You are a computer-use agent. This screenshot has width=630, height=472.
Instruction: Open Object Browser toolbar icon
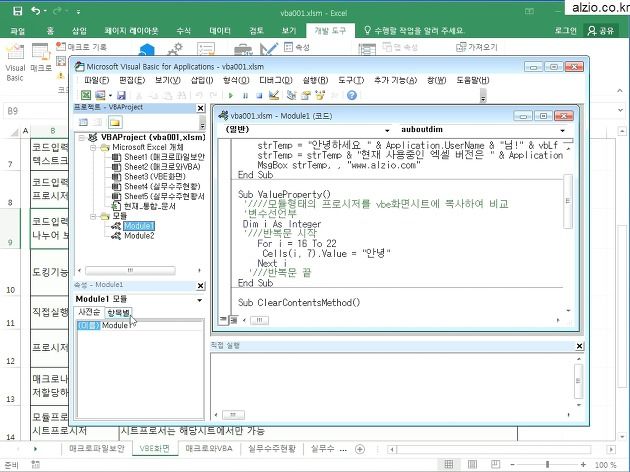pyautogui.click(x=320, y=95)
